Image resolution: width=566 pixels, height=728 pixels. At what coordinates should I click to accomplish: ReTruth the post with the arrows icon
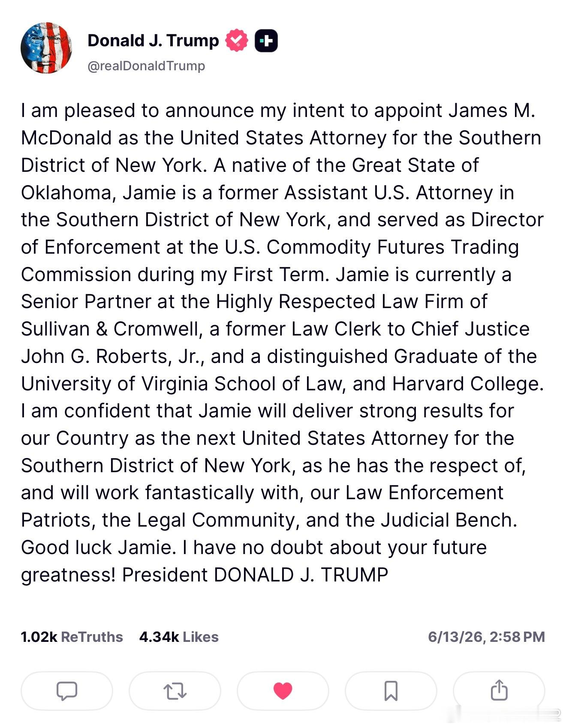(175, 691)
